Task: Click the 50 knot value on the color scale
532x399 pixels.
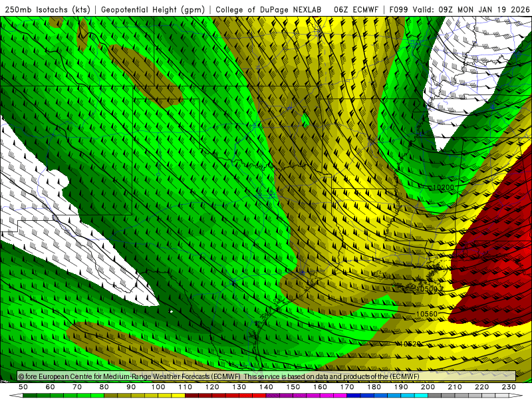Action: [x=23, y=387]
